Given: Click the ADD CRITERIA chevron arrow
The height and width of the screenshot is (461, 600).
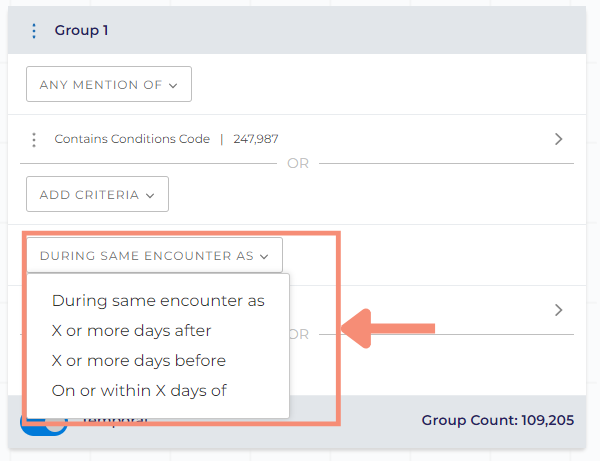Looking at the screenshot, I should click(150, 196).
